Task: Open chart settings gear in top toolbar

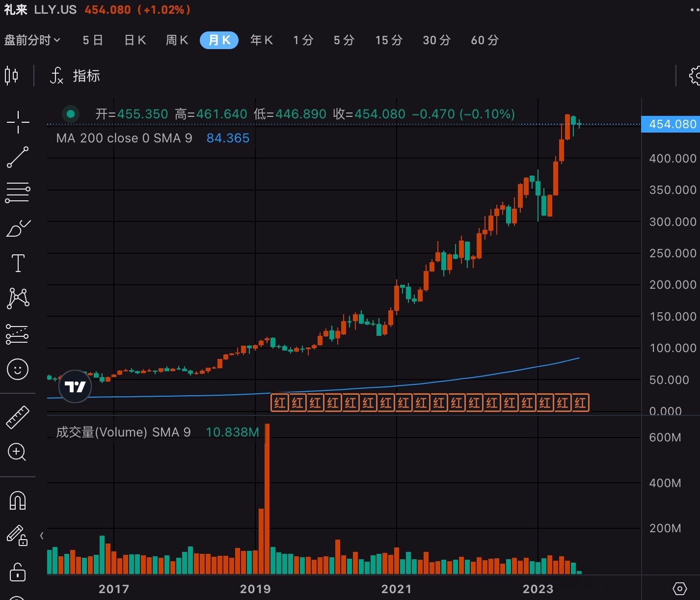Action: (695, 76)
